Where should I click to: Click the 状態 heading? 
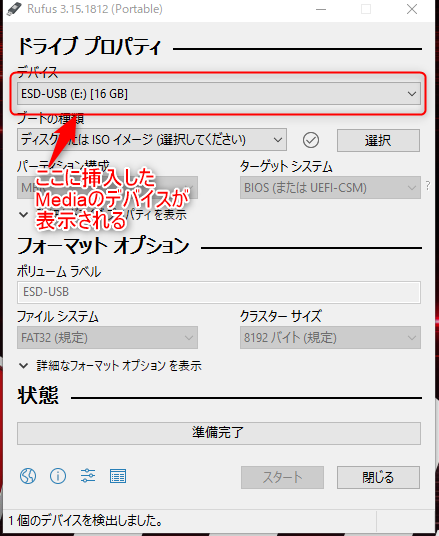(x=38, y=395)
